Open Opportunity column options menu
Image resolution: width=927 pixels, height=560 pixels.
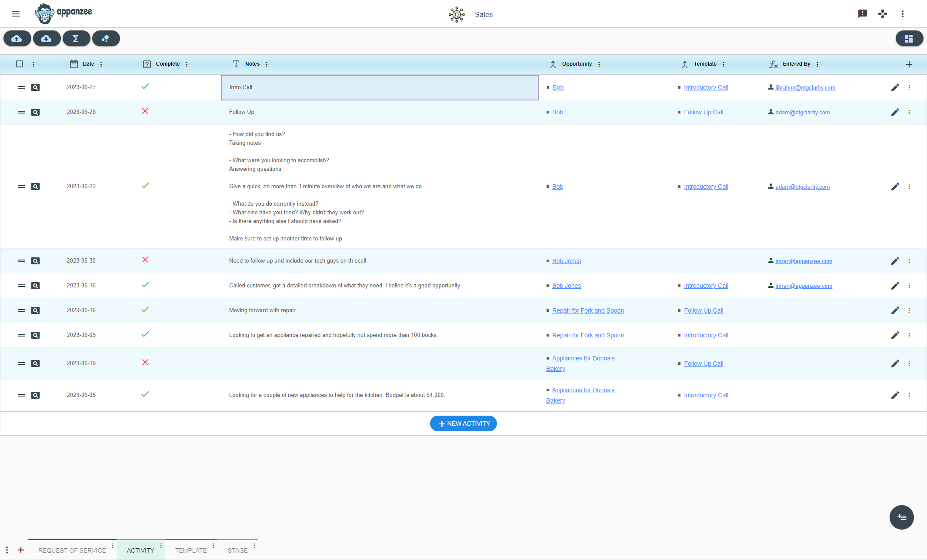(x=599, y=64)
